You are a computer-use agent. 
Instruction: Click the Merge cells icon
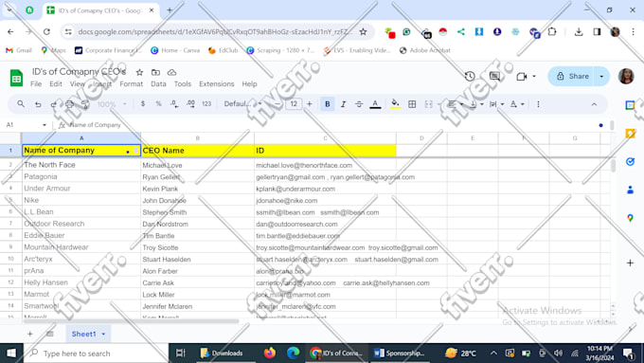[428, 104]
